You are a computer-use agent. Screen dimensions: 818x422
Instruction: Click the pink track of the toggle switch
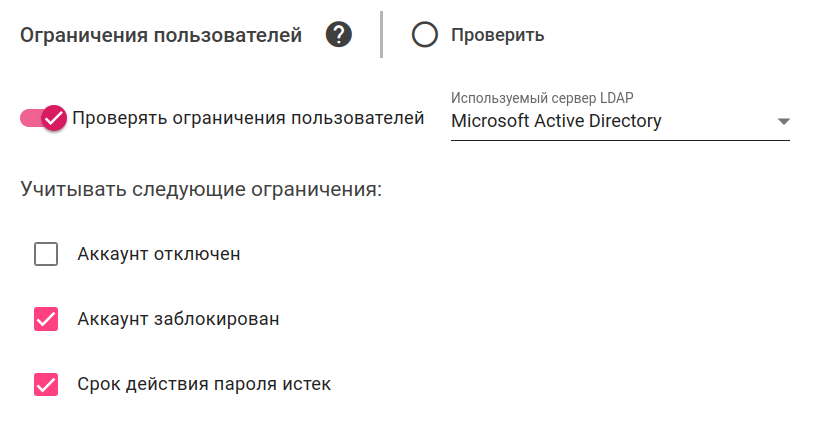click(x=29, y=118)
